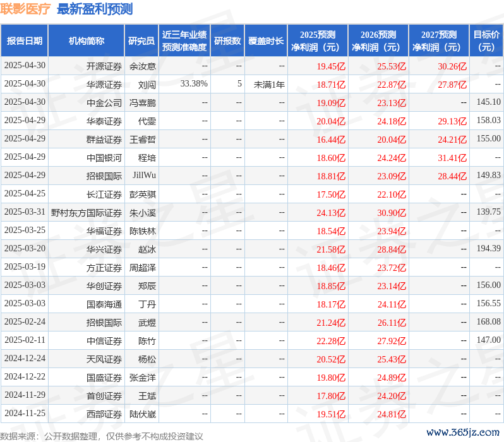Click the 2025预测净利润 column header
504x442 pixels.
(x=318, y=40)
